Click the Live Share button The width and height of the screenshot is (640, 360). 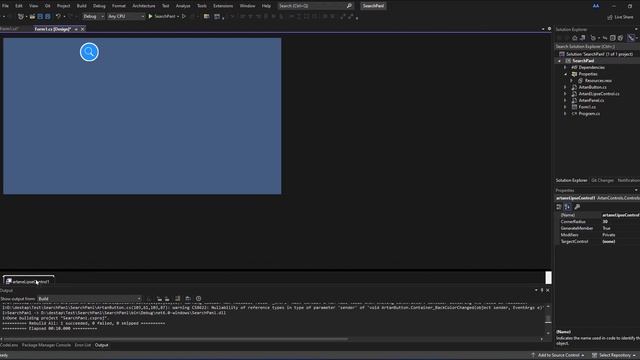coord(620,17)
